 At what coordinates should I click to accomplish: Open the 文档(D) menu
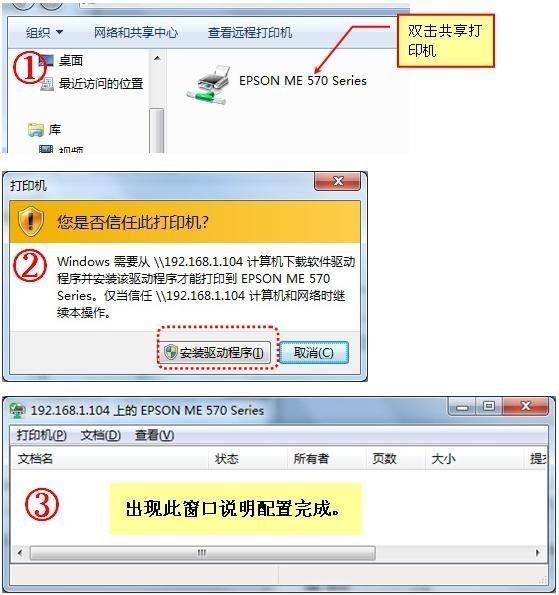click(101, 435)
